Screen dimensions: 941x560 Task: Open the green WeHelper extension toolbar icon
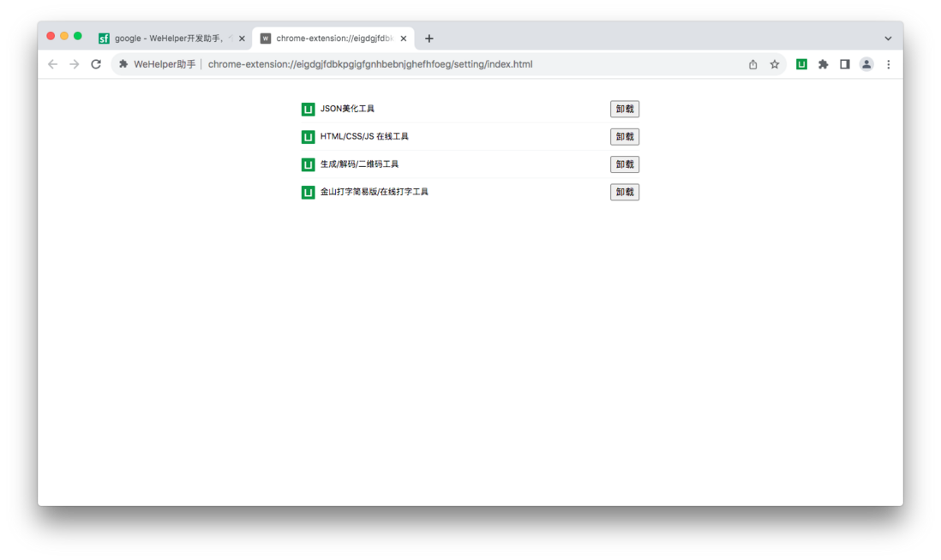(x=801, y=64)
